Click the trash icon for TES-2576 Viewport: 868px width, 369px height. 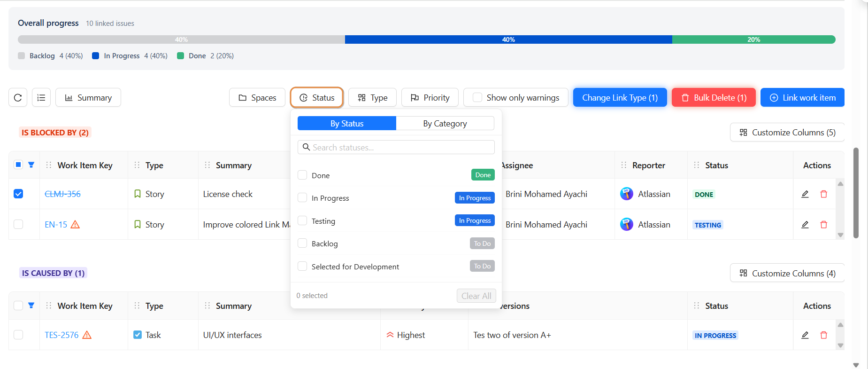823,335
